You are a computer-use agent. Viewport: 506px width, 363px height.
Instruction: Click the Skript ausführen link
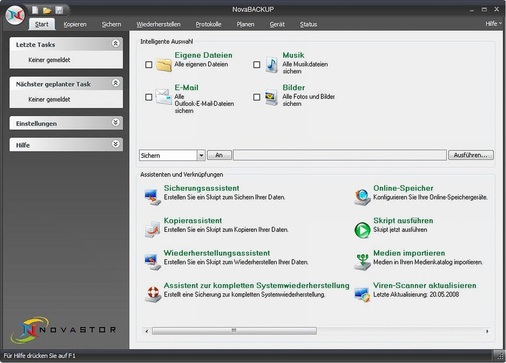[x=403, y=220]
